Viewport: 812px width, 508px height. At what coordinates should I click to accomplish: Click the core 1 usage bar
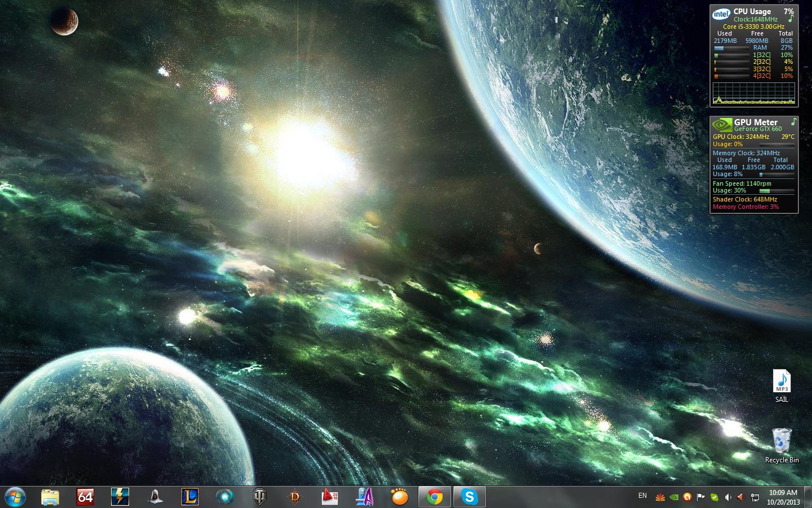pyautogui.click(x=732, y=55)
